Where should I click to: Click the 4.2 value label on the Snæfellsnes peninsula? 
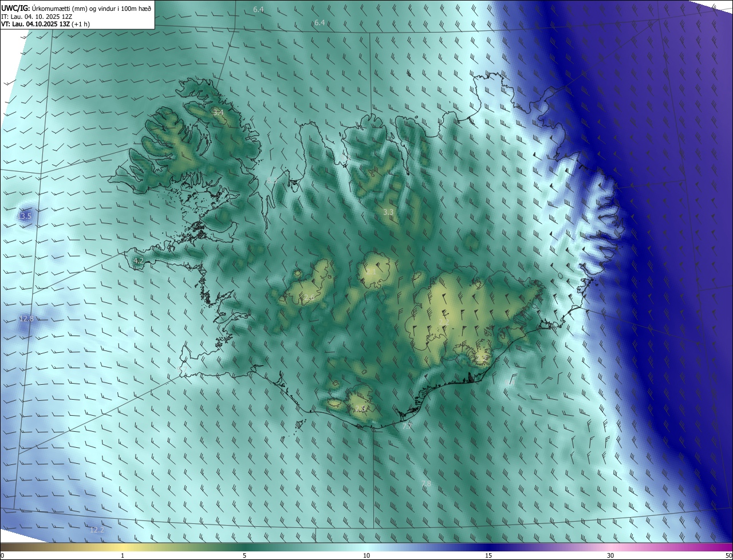click(138, 261)
